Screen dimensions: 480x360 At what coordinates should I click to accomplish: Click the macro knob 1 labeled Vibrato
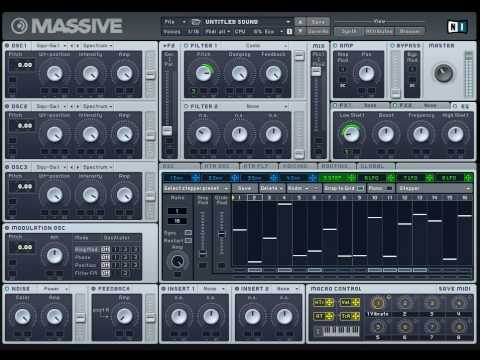point(378,303)
